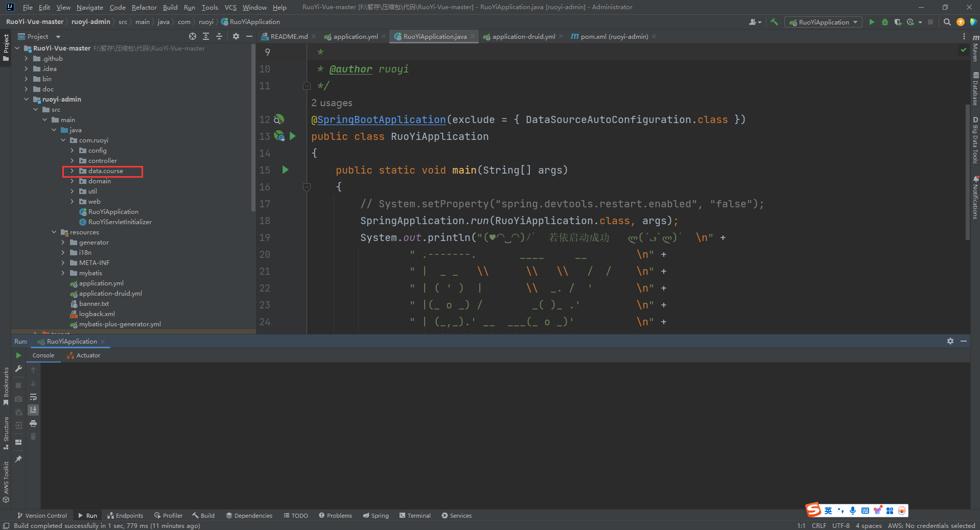
Task: Open the Version Control tool window button
Action: click(42, 515)
